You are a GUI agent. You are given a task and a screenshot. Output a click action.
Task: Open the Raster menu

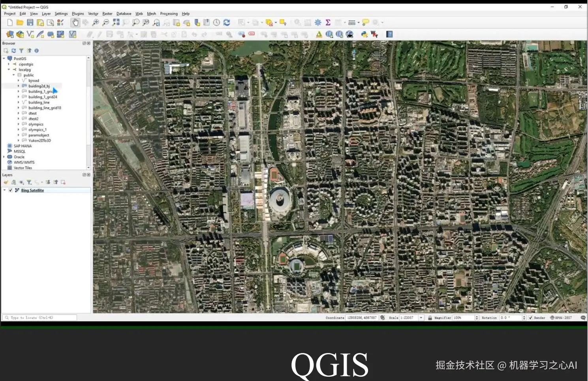click(x=107, y=13)
